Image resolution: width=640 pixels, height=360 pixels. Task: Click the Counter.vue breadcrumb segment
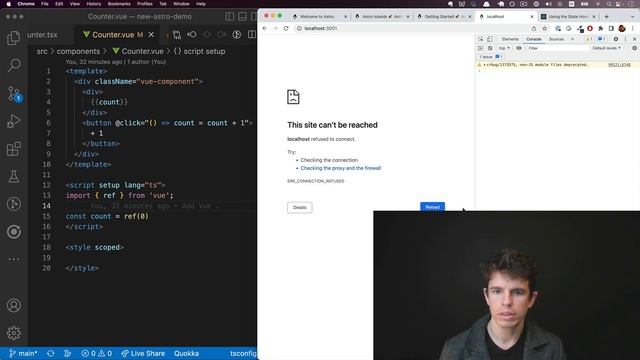pos(138,51)
